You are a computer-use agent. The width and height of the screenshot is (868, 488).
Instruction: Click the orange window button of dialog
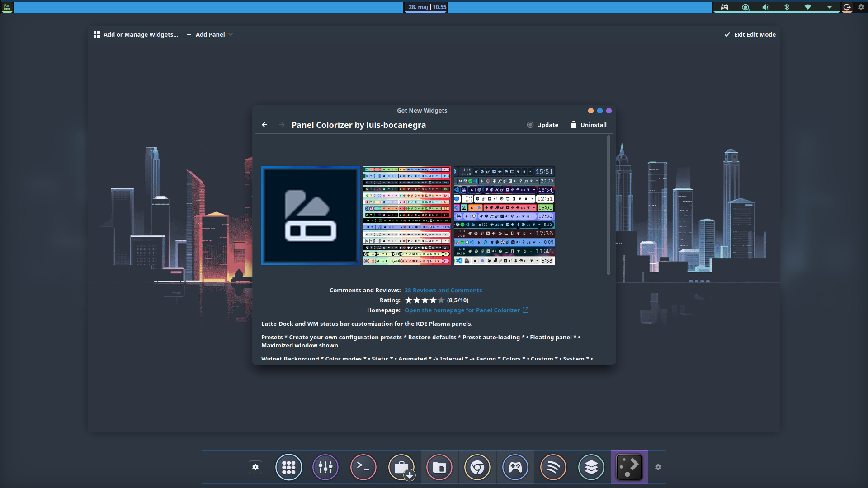[x=590, y=111]
